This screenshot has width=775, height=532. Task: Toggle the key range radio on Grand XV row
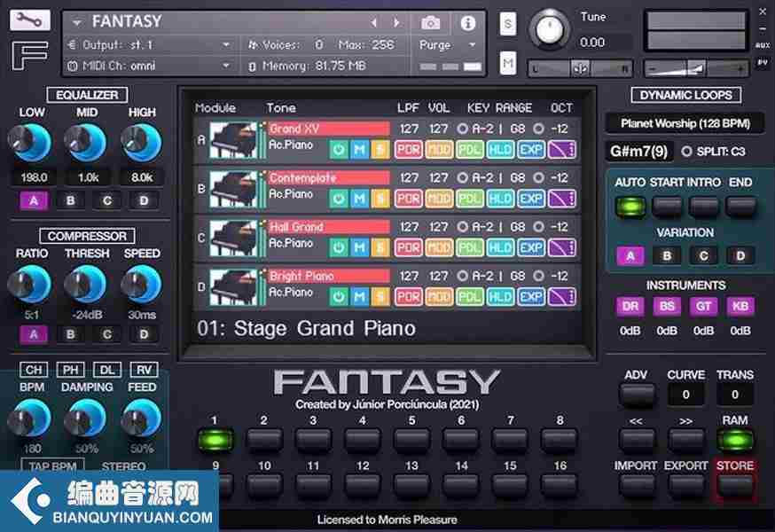tap(462, 129)
